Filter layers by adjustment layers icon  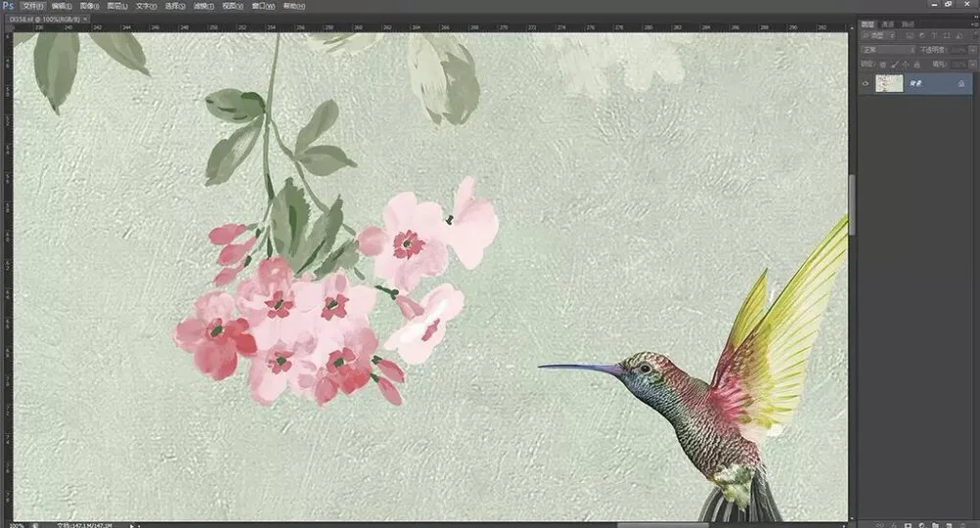click(x=922, y=35)
